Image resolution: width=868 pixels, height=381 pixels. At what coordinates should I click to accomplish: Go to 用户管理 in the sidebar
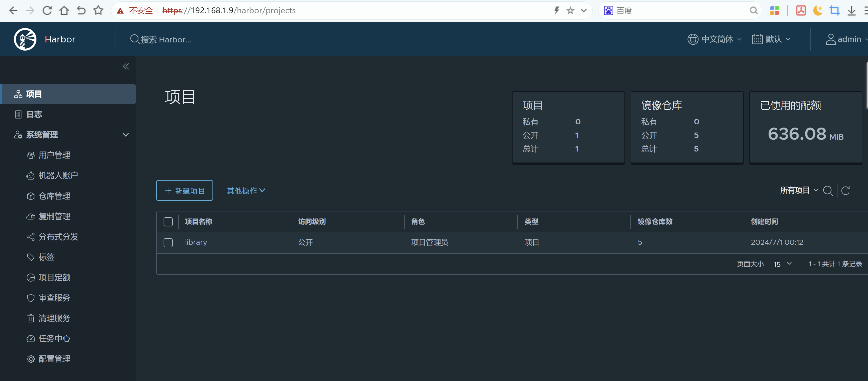click(54, 155)
